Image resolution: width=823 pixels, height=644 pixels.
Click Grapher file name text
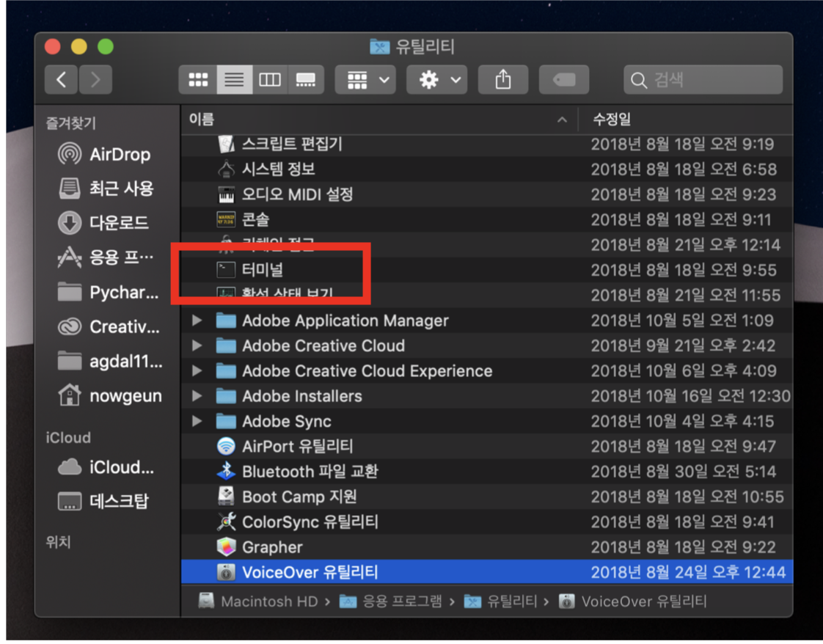point(272,547)
